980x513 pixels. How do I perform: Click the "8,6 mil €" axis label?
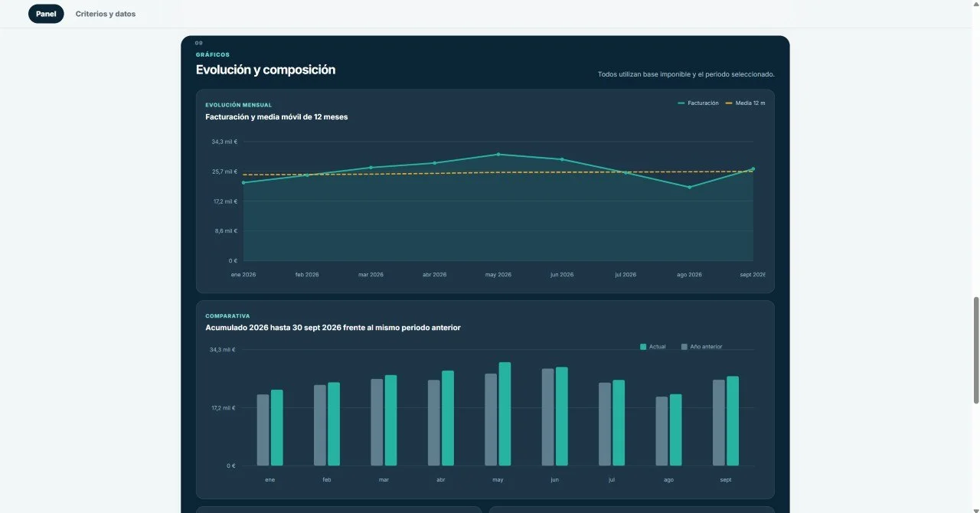(226, 230)
